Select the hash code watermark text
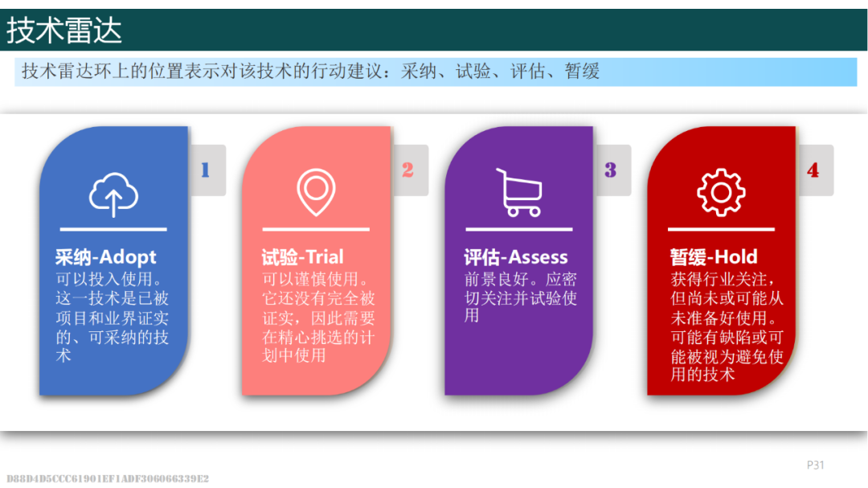Image resolution: width=868 pixels, height=488 pixels. coord(108,478)
